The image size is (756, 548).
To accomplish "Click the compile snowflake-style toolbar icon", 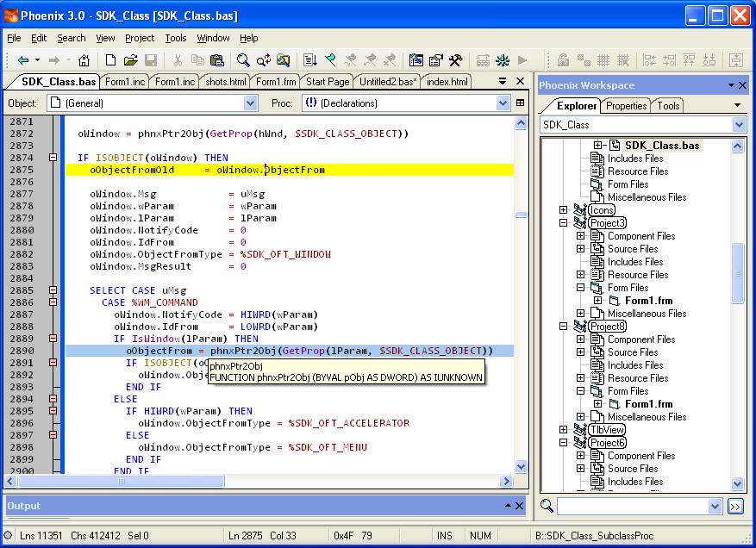I will pyautogui.click(x=503, y=60).
